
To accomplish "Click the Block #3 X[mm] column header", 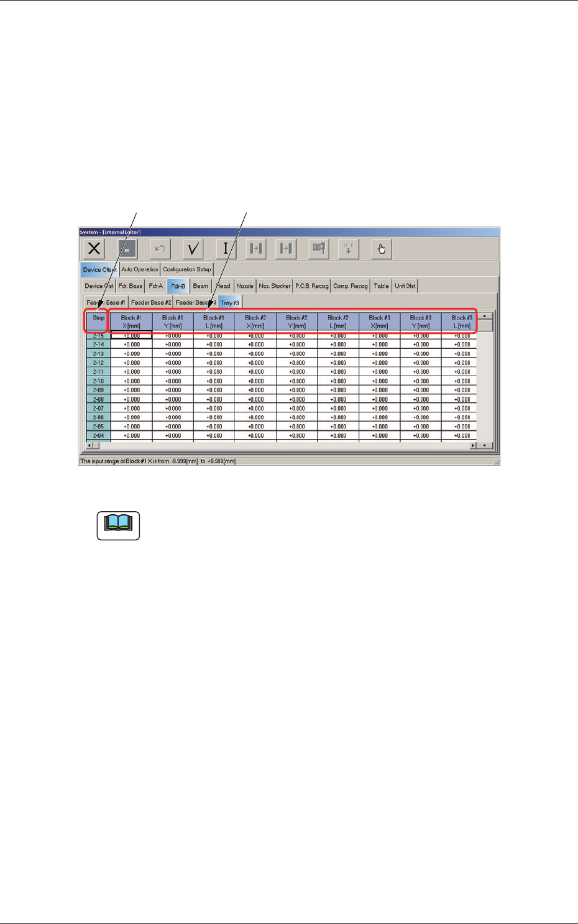I will click(380, 321).
